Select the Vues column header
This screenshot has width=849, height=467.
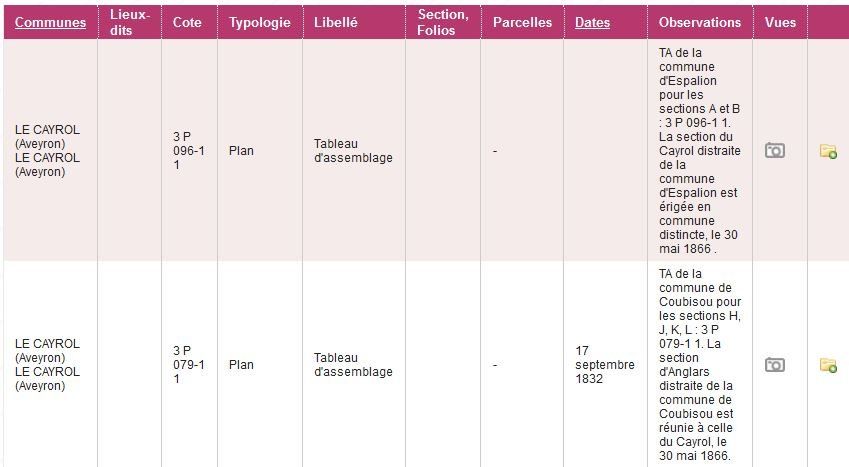pos(780,22)
